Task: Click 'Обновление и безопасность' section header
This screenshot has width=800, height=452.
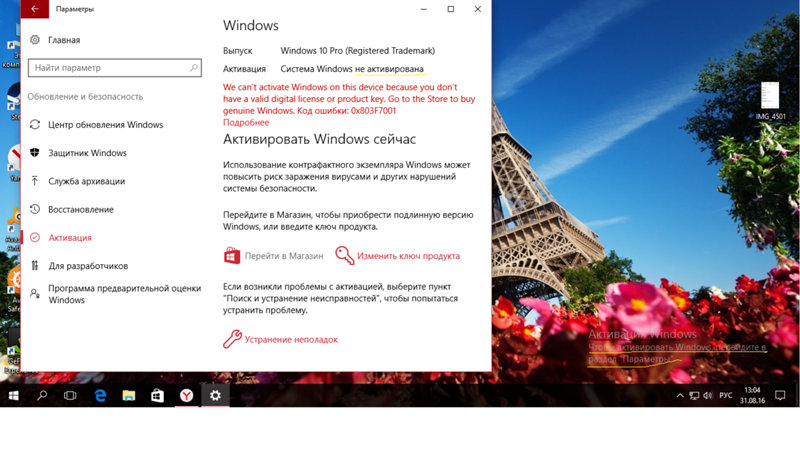Action: [85, 96]
